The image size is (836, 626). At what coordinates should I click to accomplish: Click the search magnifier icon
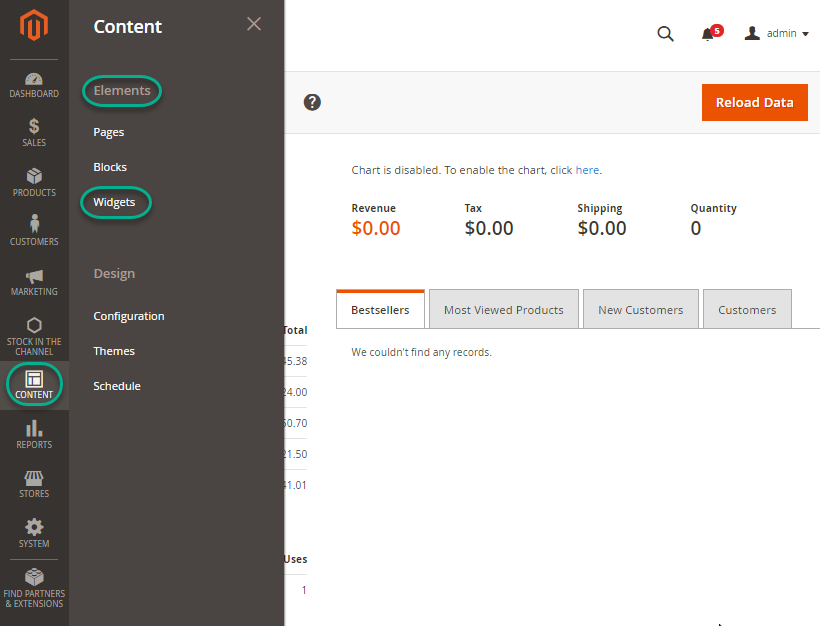(x=665, y=34)
